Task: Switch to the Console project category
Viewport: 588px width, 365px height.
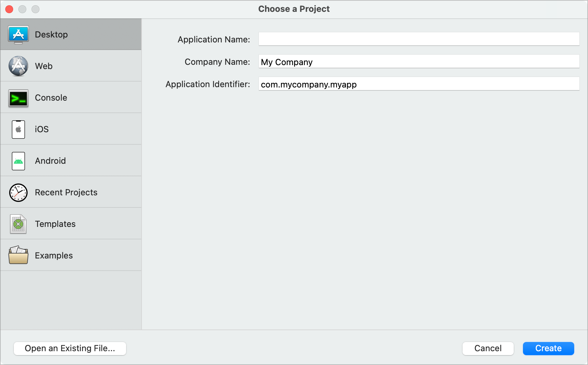Action: coord(51,98)
